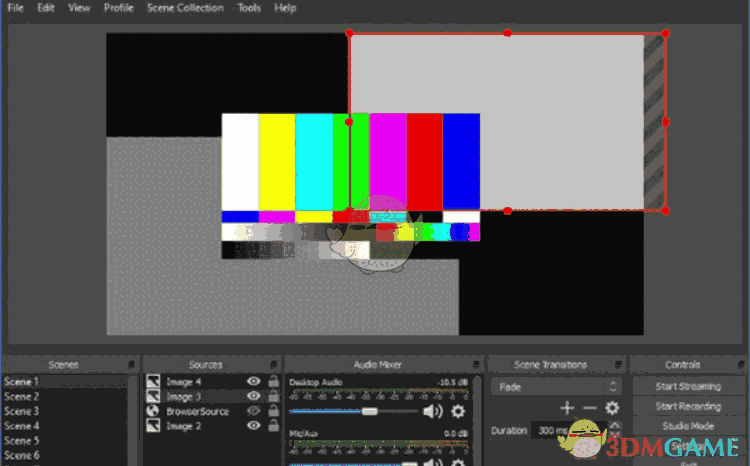Screen dimensions: 750x466
Task: Click the image icon beside Image 3
Action: pos(153,396)
